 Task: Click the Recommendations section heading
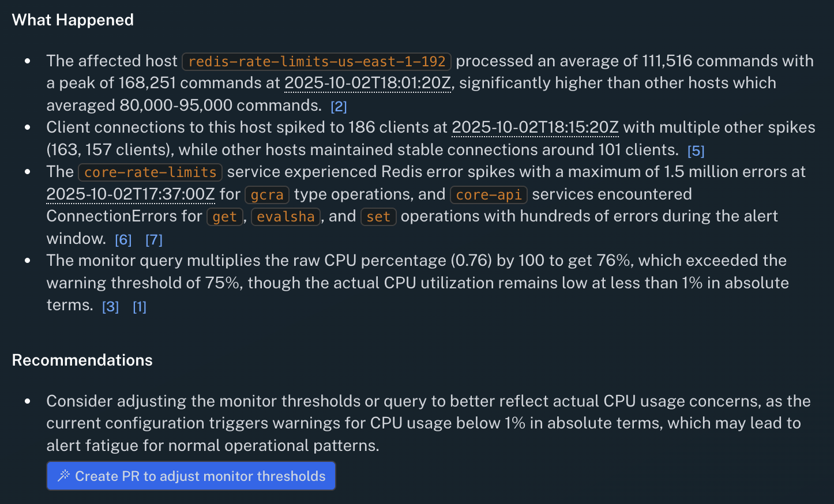(x=82, y=360)
